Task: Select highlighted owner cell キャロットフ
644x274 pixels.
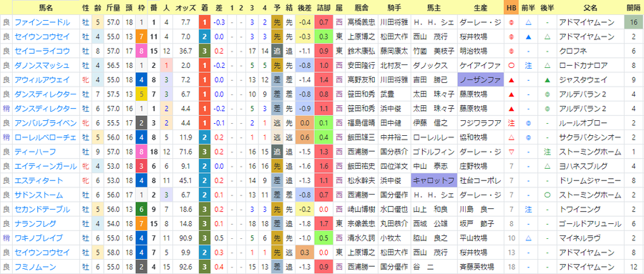Action: [434, 181]
